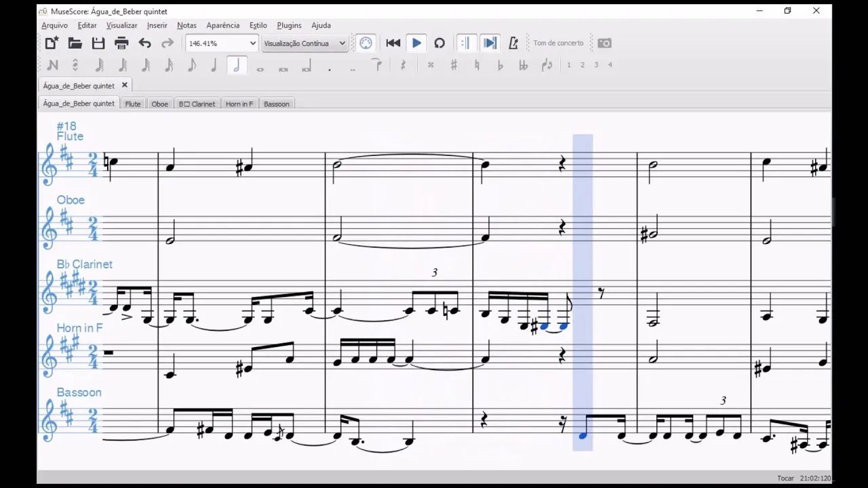Click the image capture camera icon
The width and height of the screenshot is (868, 488).
tap(604, 43)
